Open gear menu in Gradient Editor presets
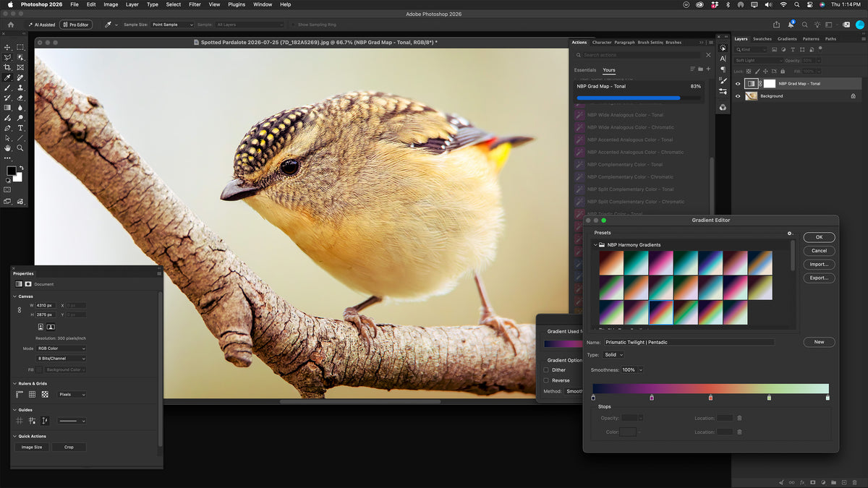 click(790, 234)
